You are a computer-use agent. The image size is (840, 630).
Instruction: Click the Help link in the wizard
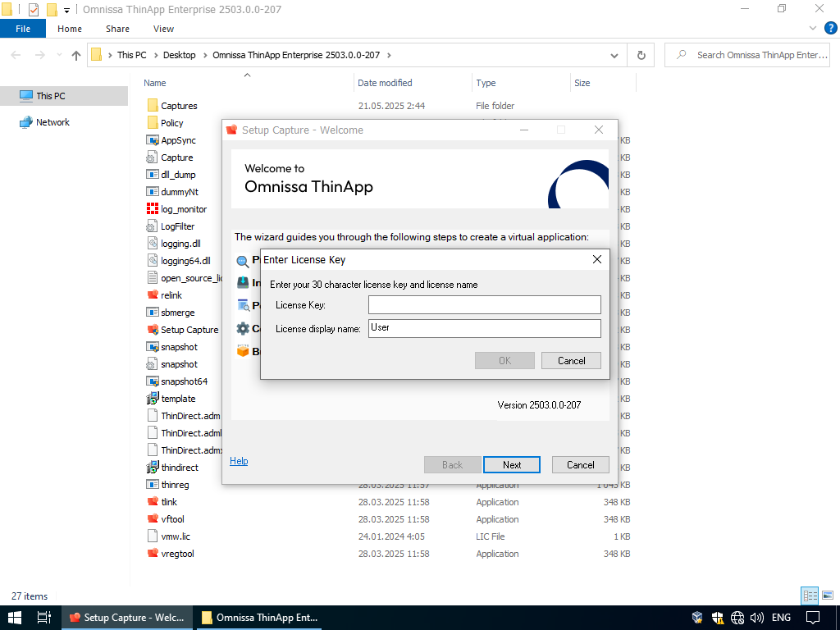click(239, 461)
